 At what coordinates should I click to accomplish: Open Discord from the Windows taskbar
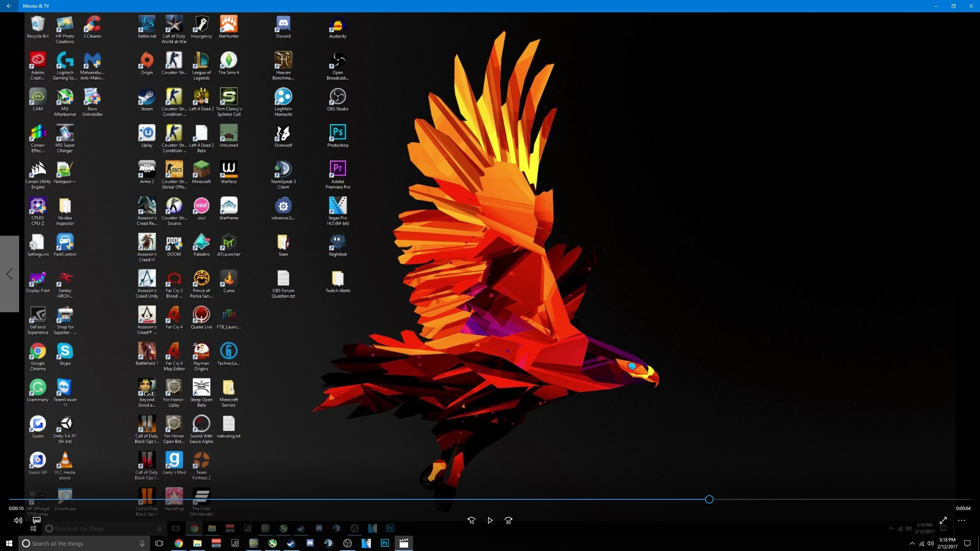[x=310, y=543]
